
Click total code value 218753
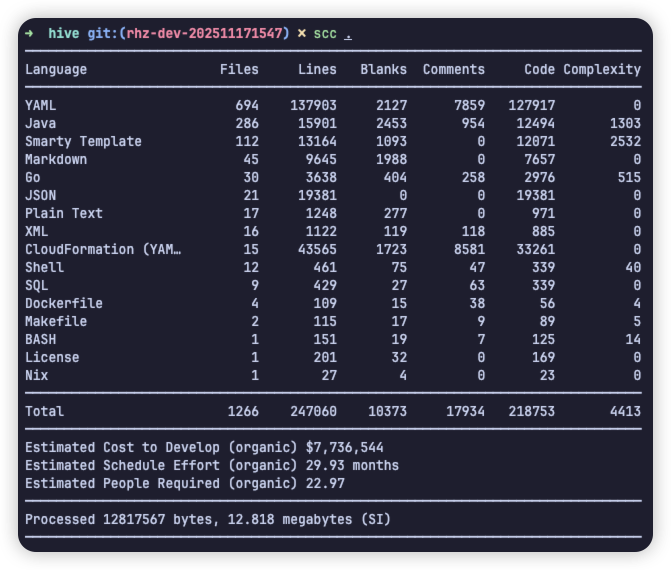531,411
